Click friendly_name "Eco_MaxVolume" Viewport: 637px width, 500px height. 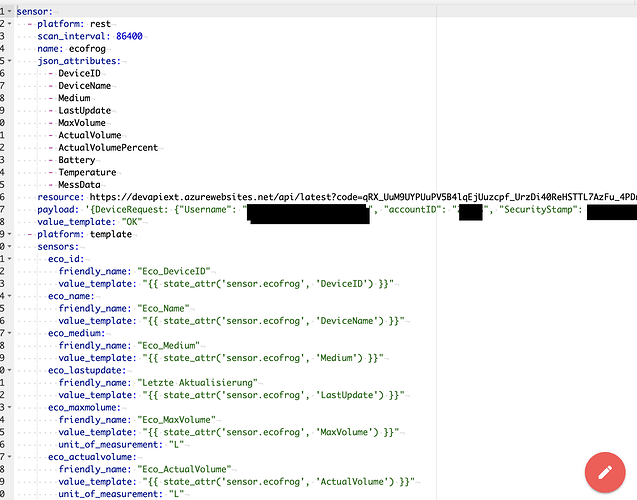click(x=137, y=420)
